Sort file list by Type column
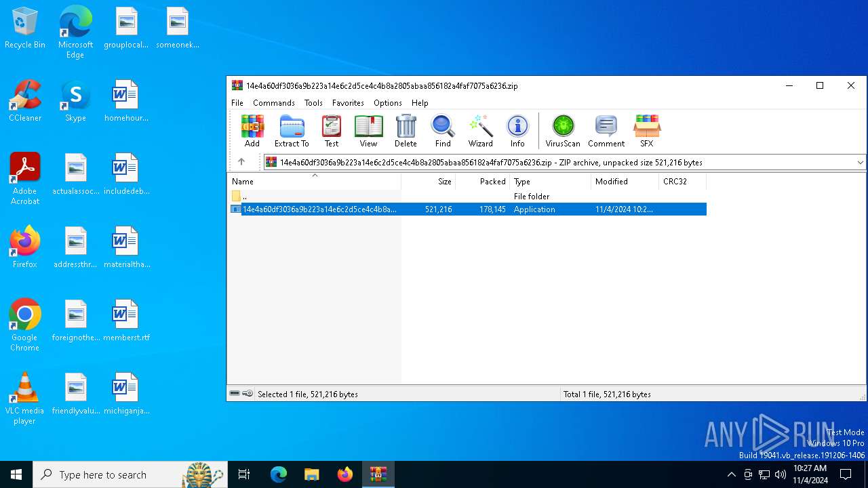 coord(550,181)
